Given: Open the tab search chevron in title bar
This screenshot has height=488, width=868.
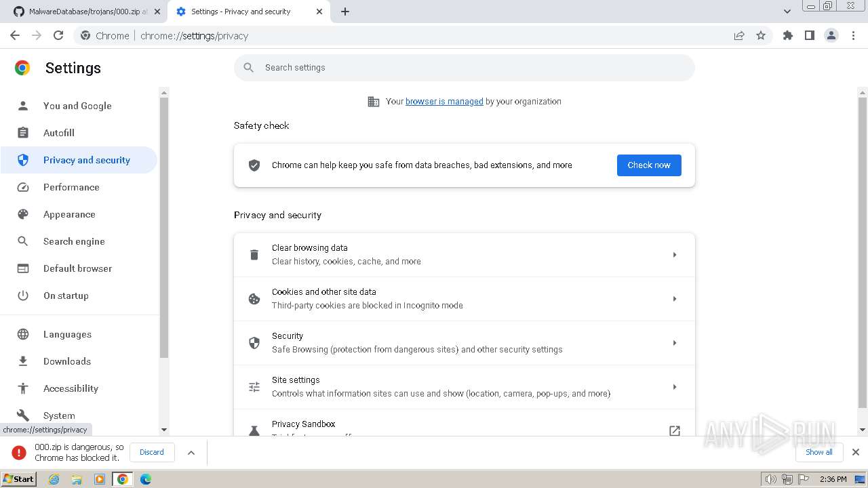Looking at the screenshot, I should pyautogui.click(x=787, y=12).
